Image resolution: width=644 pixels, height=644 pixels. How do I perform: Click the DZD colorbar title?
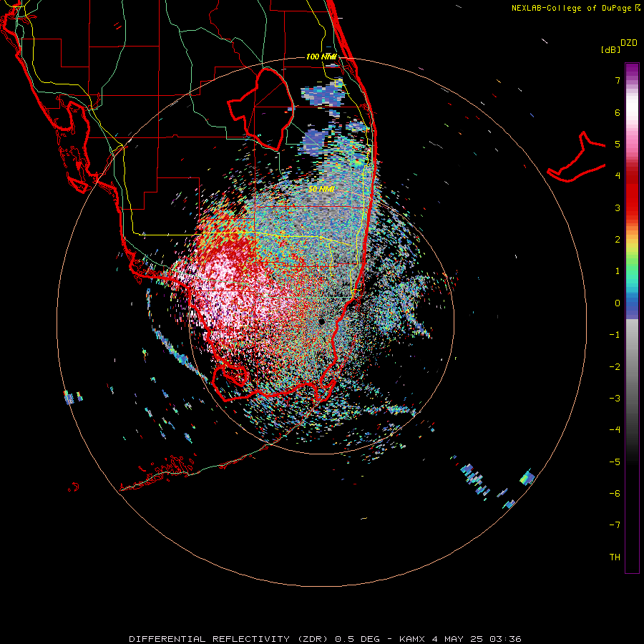pos(629,43)
